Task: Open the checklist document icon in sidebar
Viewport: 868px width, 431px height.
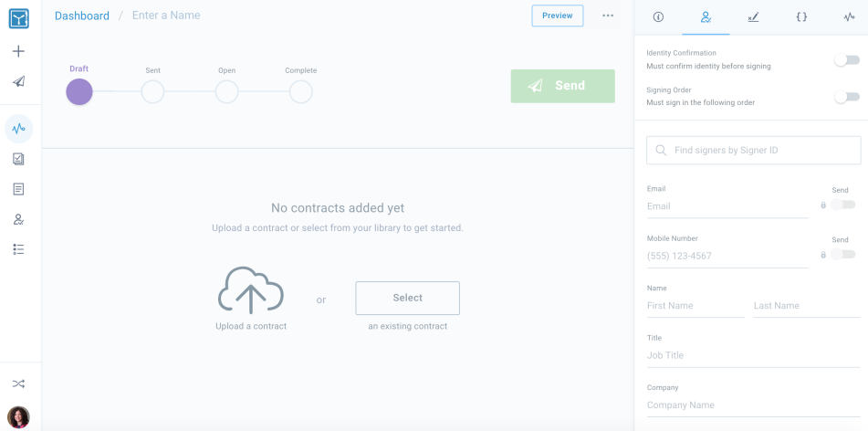Action: (19, 160)
